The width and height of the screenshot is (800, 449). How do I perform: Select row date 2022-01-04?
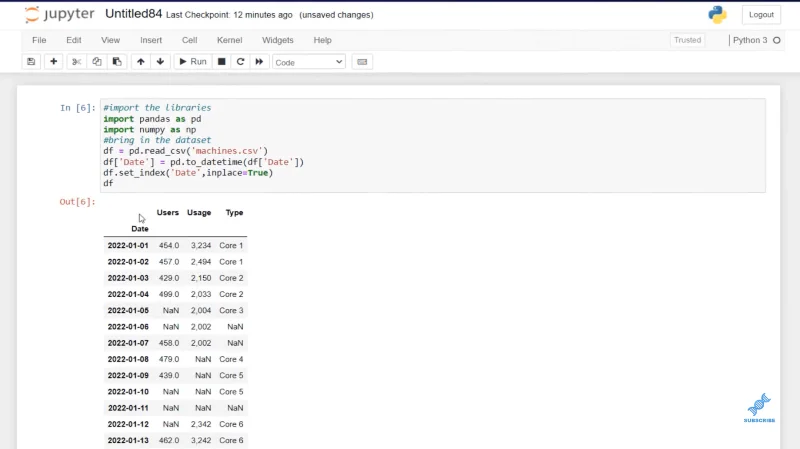(128, 294)
